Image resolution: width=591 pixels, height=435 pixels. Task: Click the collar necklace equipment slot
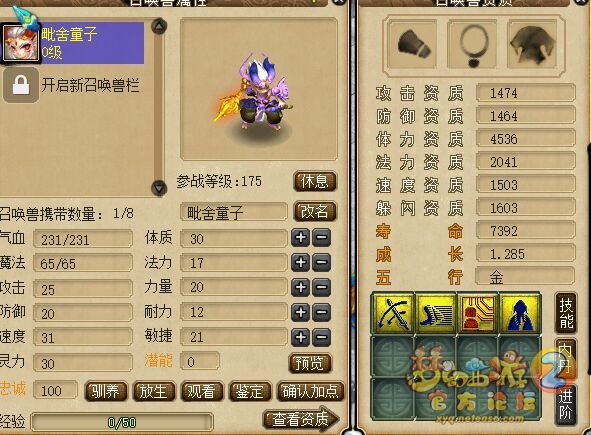click(x=472, y=45)
